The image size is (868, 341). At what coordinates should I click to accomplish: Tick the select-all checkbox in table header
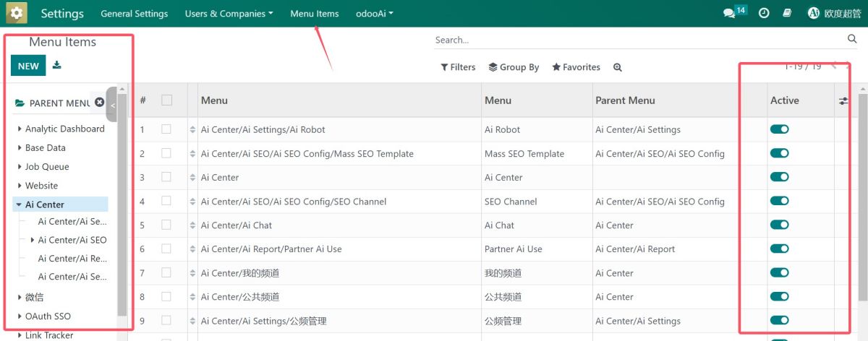pos(166,100)
